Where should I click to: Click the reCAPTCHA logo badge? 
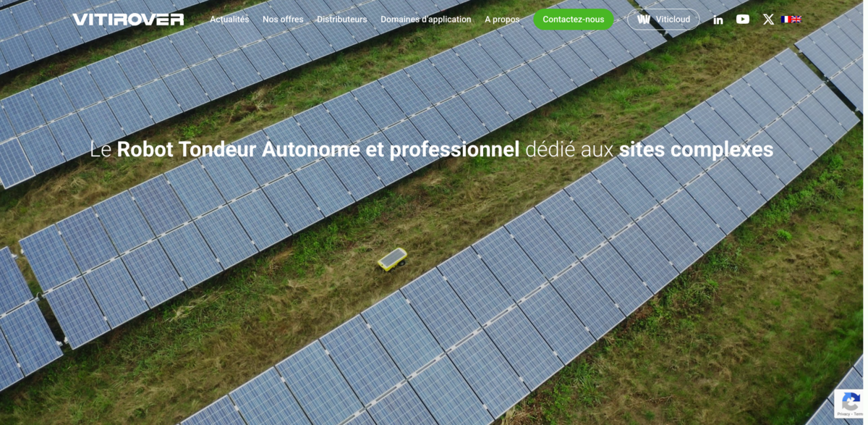851,401
